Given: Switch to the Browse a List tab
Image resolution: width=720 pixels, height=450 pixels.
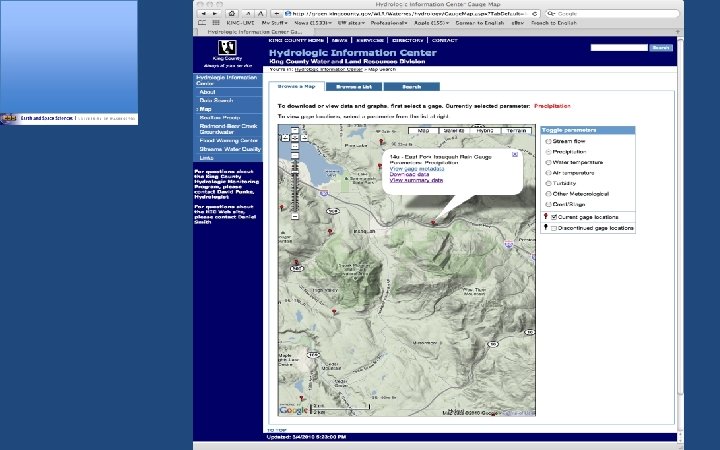Looking at the screenshot, I should point(354,87).
